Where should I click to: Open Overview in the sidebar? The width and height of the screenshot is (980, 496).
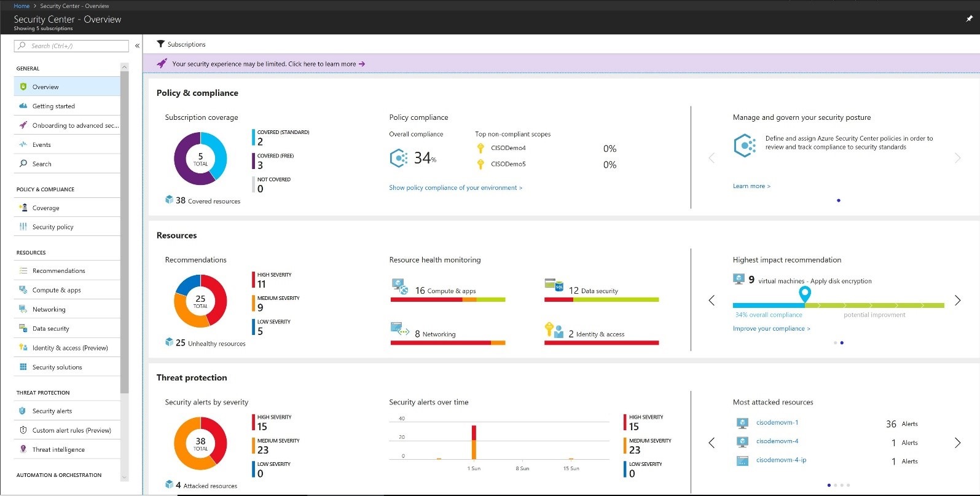67,87
